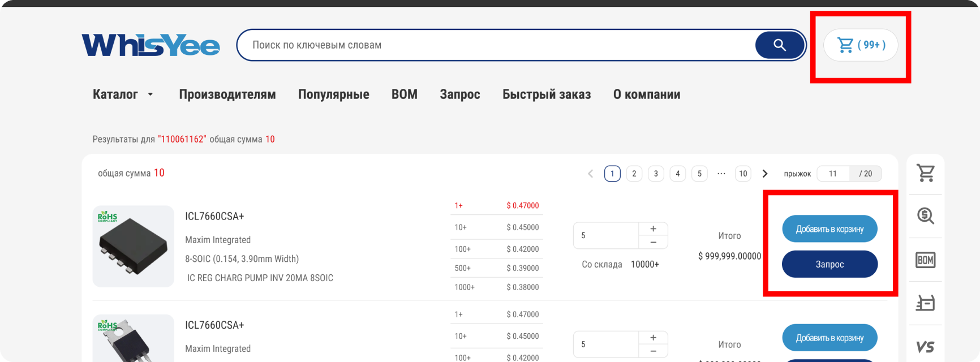The height and width of the screenshot is (362, 980).
Task: Click the $ 0.47000 price in first product
Action: tap(523, 206)
